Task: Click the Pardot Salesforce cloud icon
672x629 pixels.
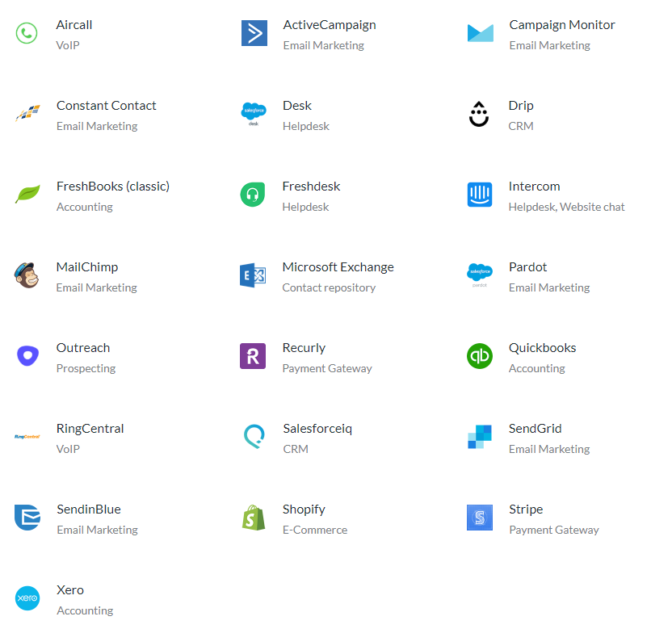Action: [x=480, y=275]
